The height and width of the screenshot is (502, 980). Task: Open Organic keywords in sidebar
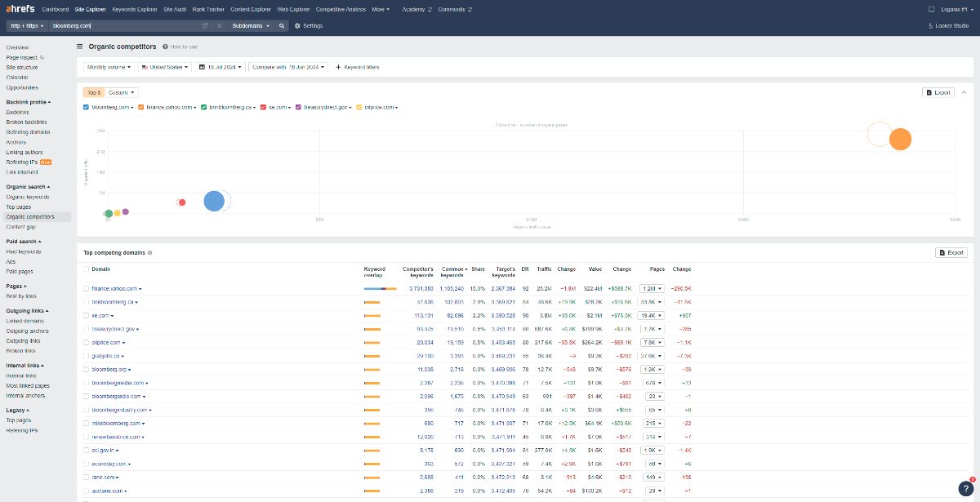coord(28,197)
